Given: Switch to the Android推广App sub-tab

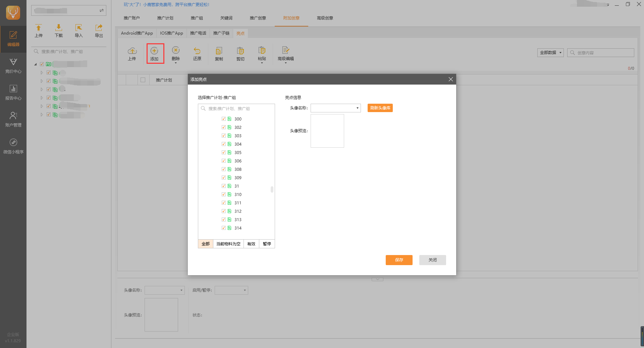Looking at the screenshot, I should 137,33.
